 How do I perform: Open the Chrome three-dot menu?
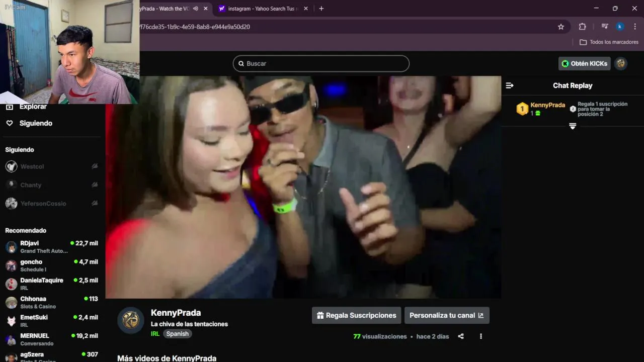click(x=635, y=27)
